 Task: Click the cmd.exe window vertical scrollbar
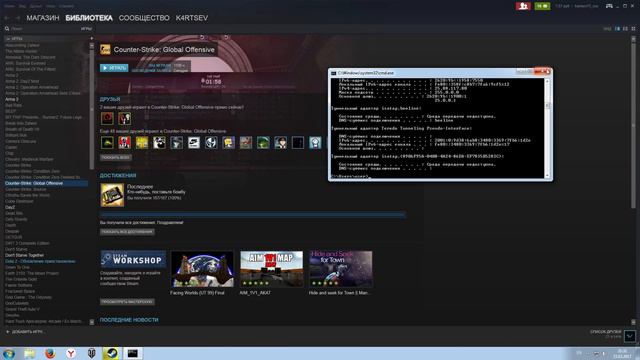pyautogui.click(x=547, y=128)
